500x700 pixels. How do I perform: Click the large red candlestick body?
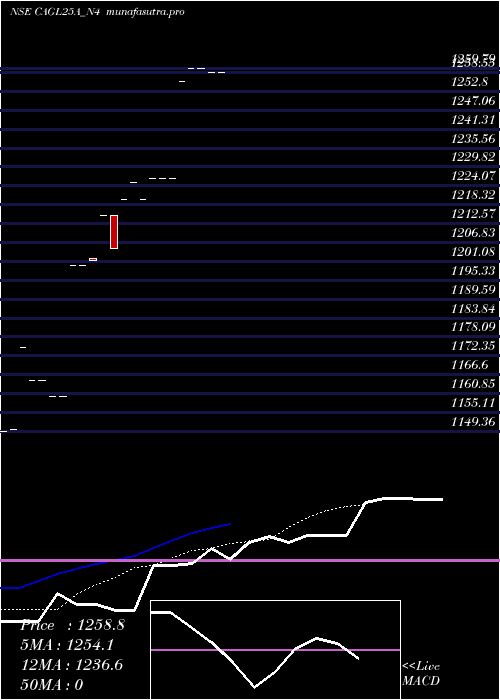tap(114, 232)
